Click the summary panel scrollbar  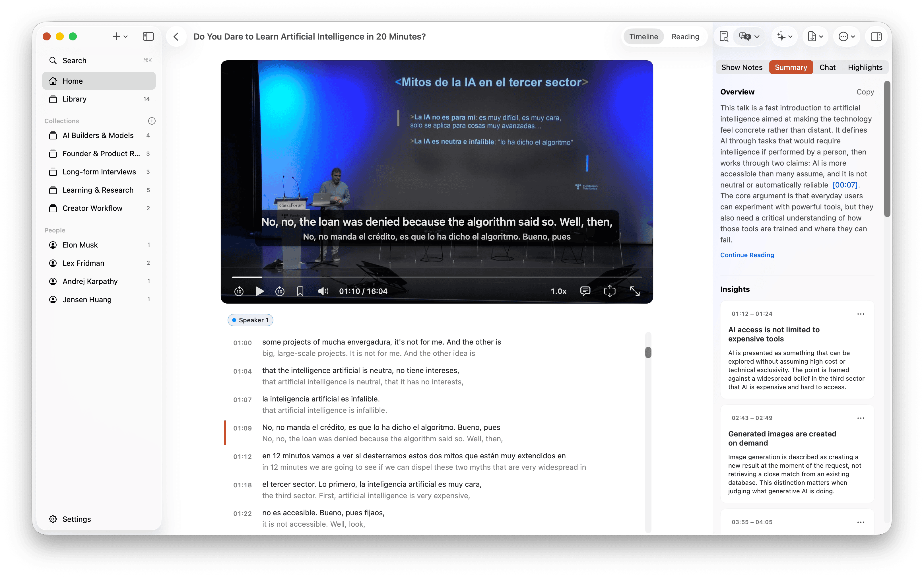tap(887, 149)
